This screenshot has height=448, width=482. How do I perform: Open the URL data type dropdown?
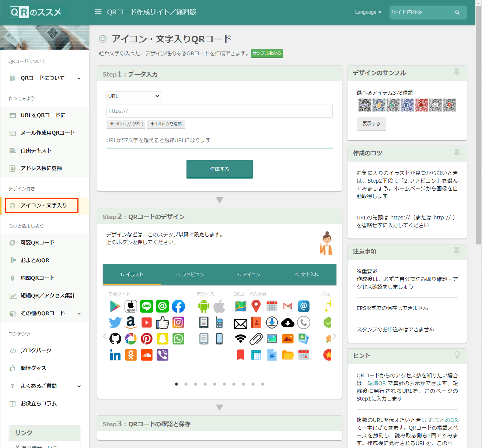pos(133,96)
